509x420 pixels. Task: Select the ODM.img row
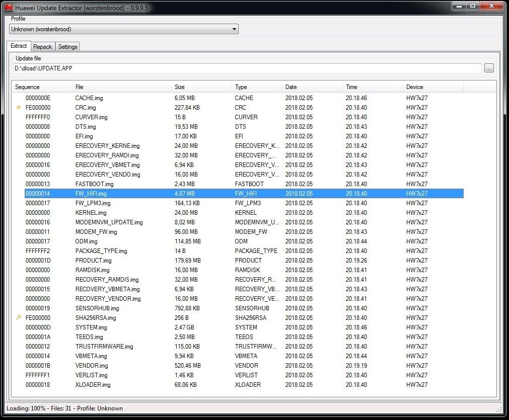click(244, 241)
